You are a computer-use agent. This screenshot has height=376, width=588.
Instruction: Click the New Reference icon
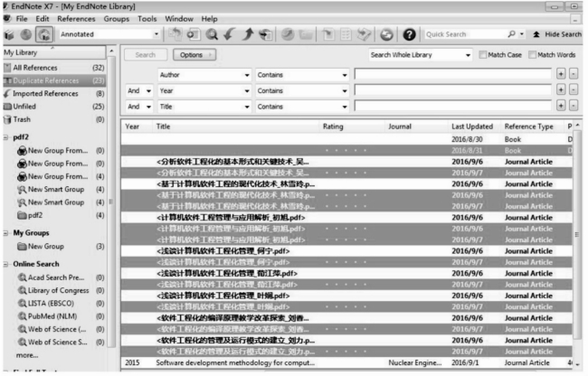[x=194, y=34]
